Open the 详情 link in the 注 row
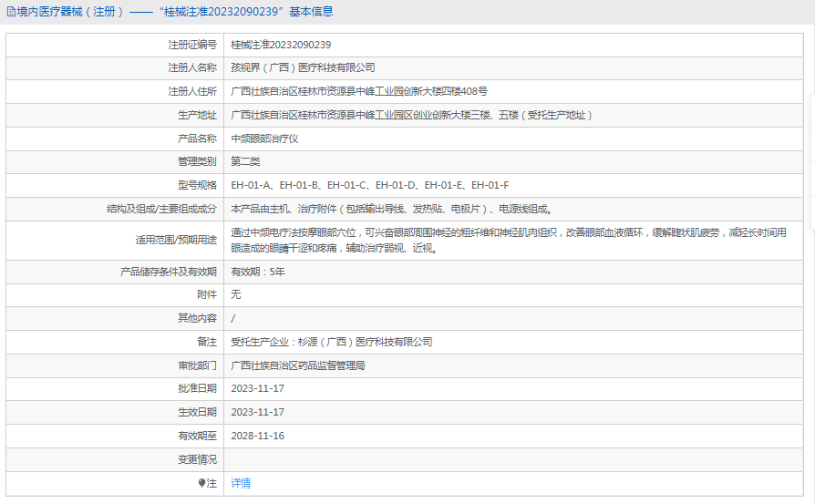This screenshot has height=504, width=815. click(x=241, y=483)
